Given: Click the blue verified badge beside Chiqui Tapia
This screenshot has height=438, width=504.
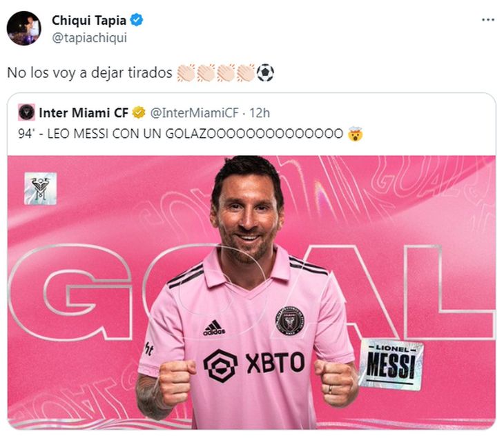Looking at the screenshot, I should tap(137, 20).
